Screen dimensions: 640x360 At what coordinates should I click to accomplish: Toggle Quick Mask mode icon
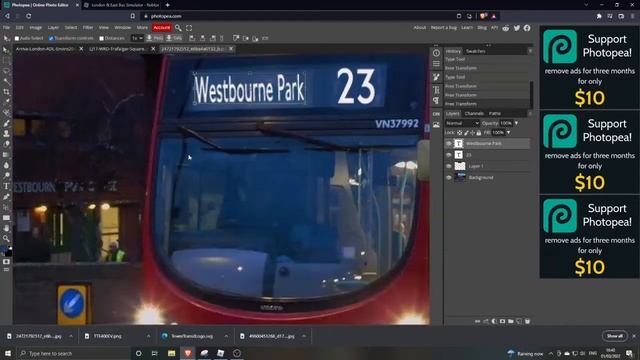coord(6,262)
